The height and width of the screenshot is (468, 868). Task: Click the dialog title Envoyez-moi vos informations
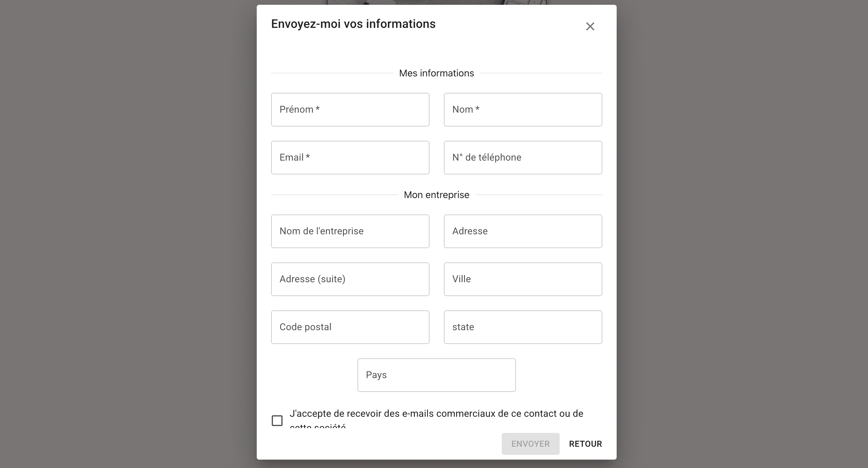pos(353,24)
